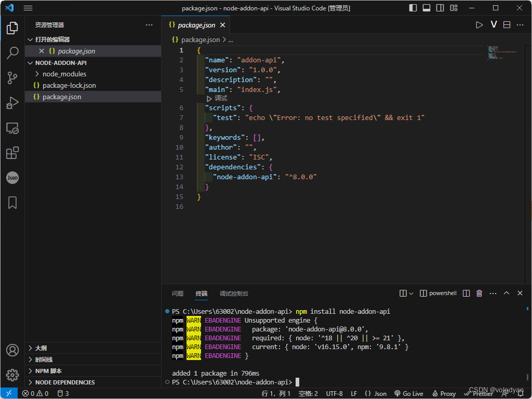Screen dimensions: 532x399
Task: Toggle the primary side bar layout button
Action: [x=413, y=8]
